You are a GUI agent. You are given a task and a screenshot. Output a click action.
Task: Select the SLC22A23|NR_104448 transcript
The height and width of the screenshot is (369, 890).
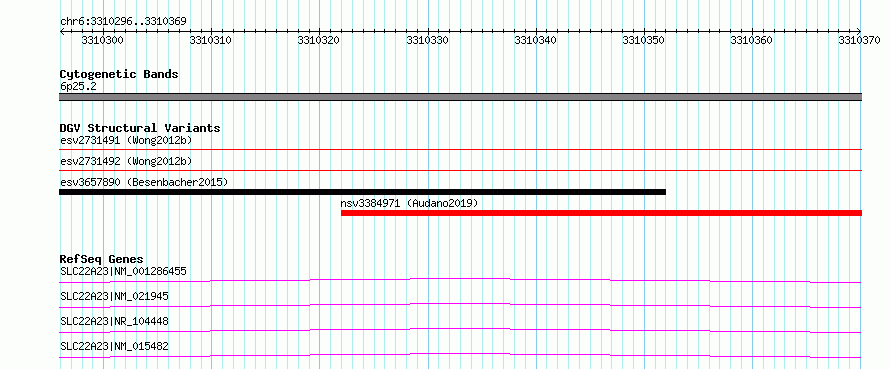click(460, 330)
